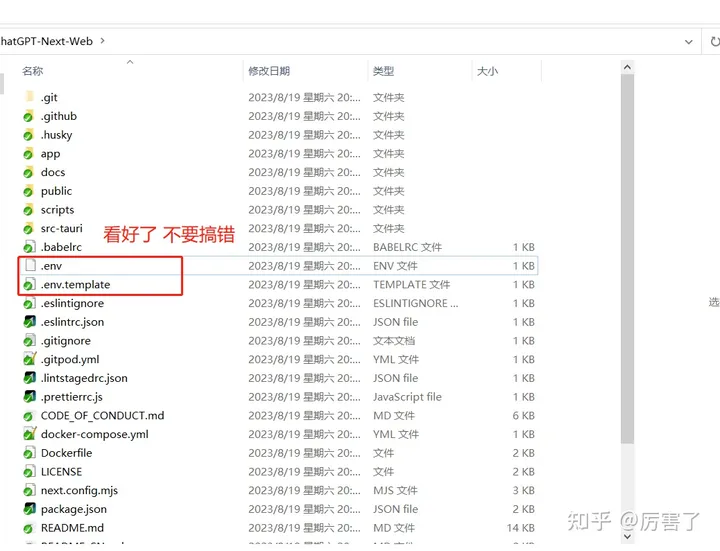Click the .prettierrc.js file icon
The height and width of the screenshot is (551, 720).
coord(29,397)
